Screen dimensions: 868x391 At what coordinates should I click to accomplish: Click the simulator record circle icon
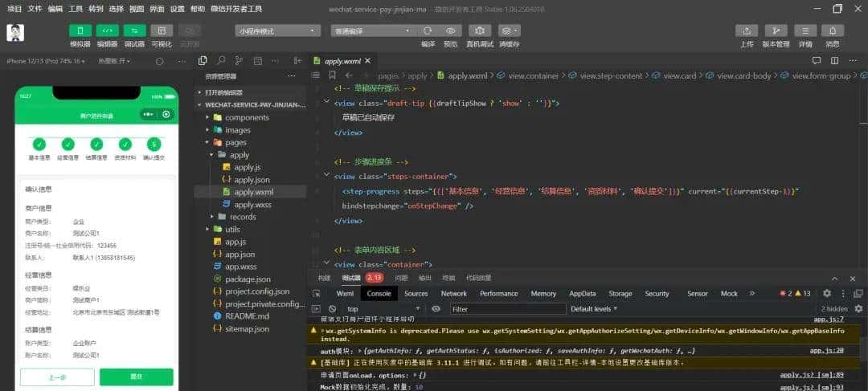(x=159, y=61)
